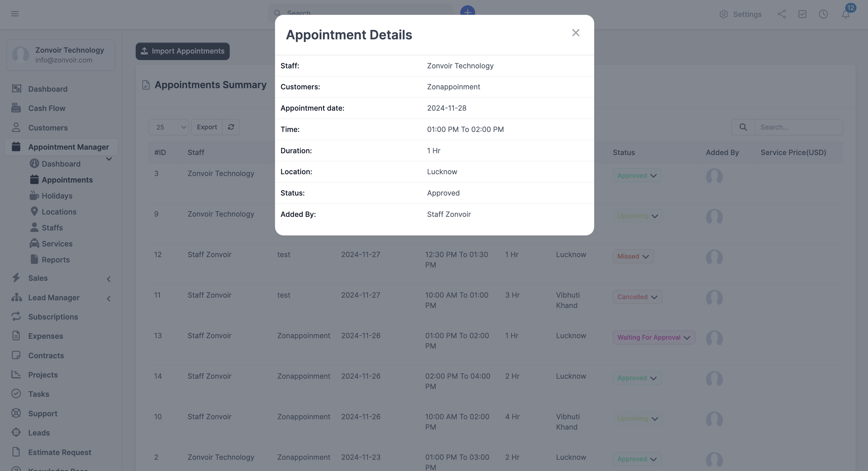
Task: Check the clock history icon
Action: 824,14
